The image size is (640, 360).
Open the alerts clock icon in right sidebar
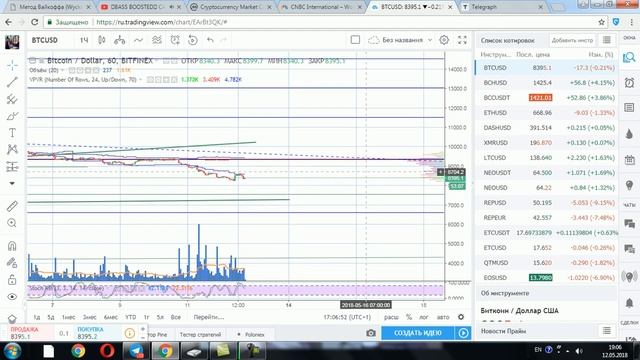coord(629,82)
